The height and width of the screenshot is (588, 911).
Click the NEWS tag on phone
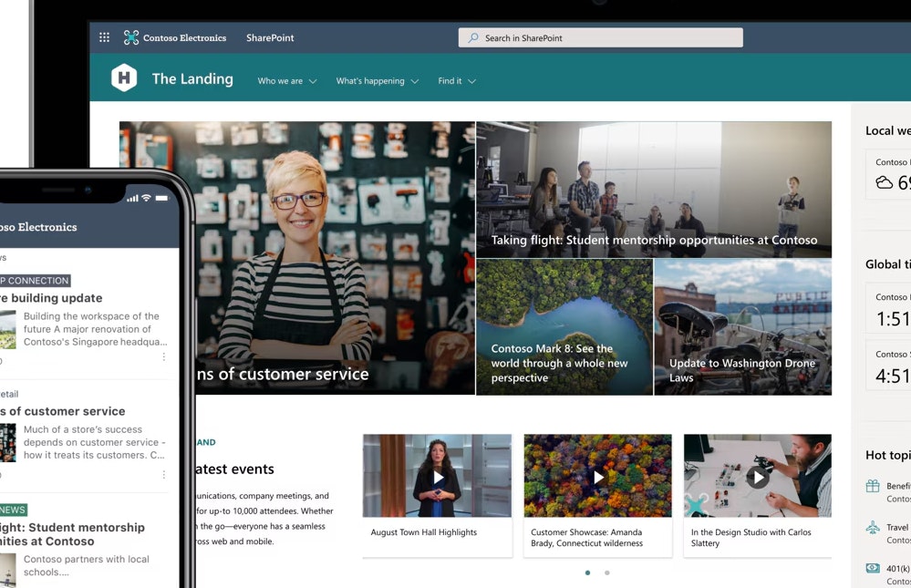tap(14, 510)
